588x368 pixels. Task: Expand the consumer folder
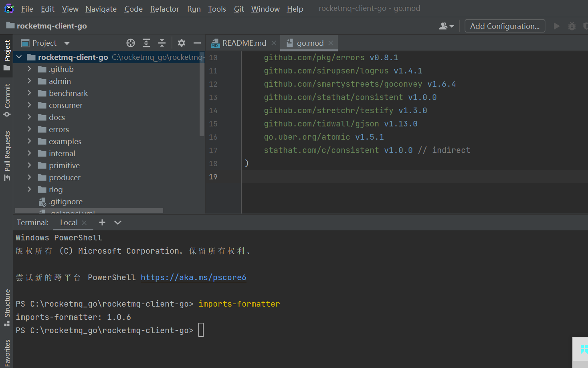(29, 105)
